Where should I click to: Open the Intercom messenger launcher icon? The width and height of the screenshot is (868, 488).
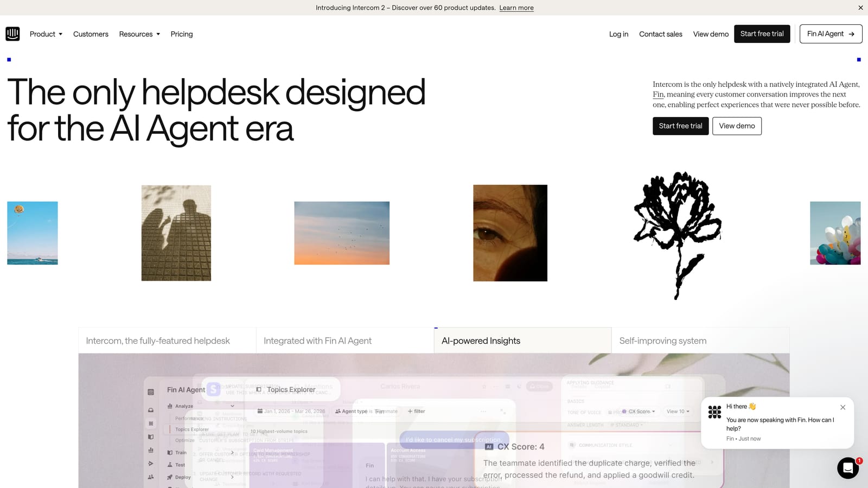tap(848, 468)
